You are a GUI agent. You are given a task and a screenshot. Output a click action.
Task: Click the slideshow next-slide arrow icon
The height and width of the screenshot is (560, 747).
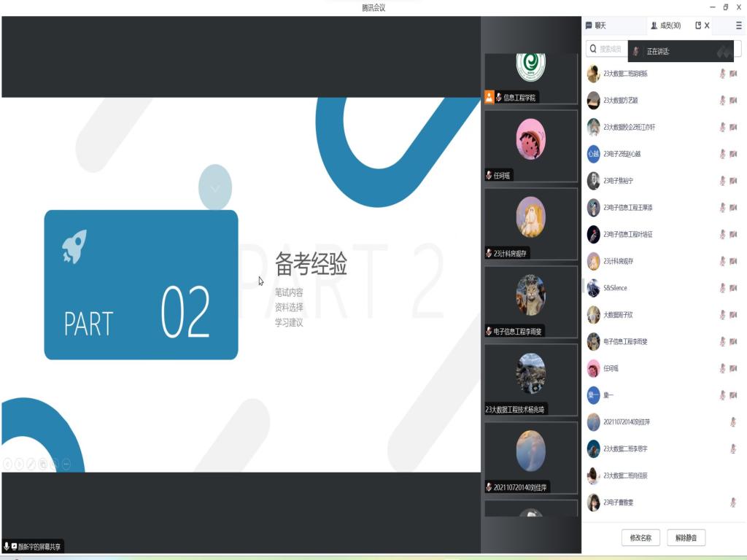(20, 464)
